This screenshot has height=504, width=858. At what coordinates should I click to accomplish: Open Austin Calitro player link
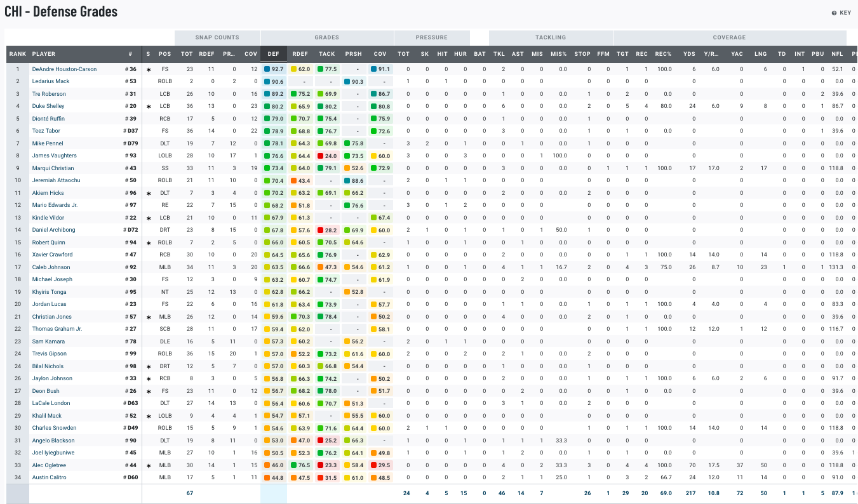click(49, 477)
